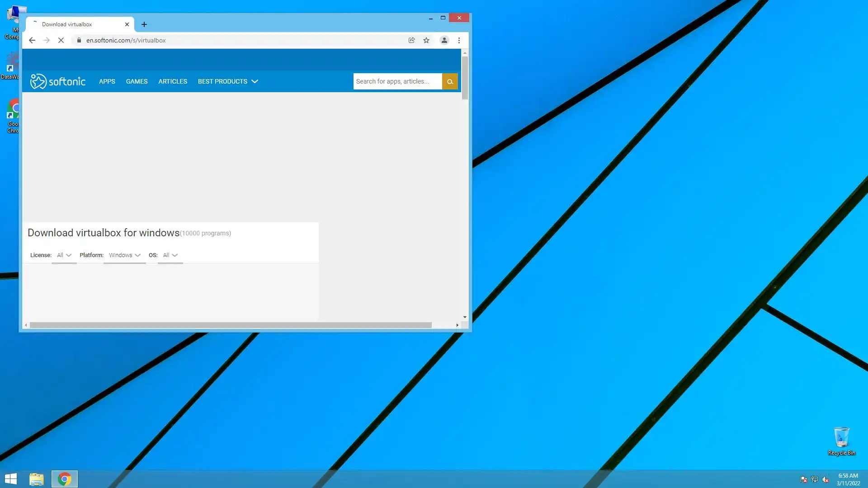The image size is (868, 488).
Task: Open the Recycle Bin desktop icon
Action: click(841, 440)
